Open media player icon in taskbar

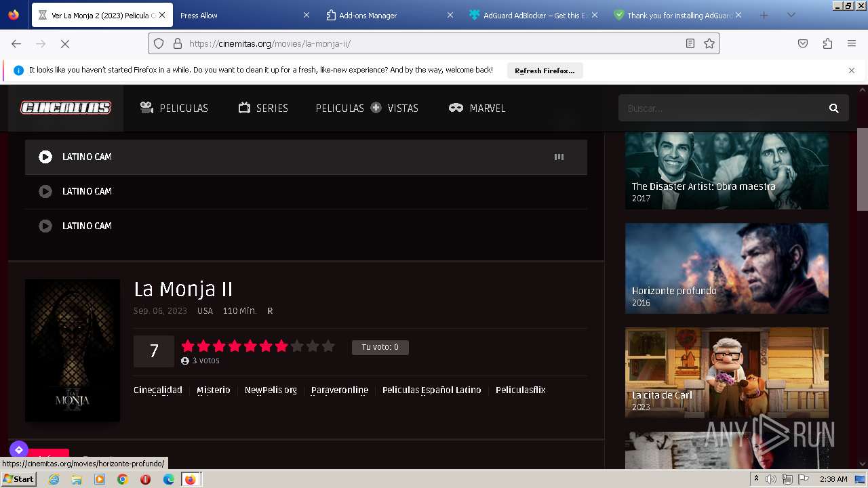click(x=100, y=479)
